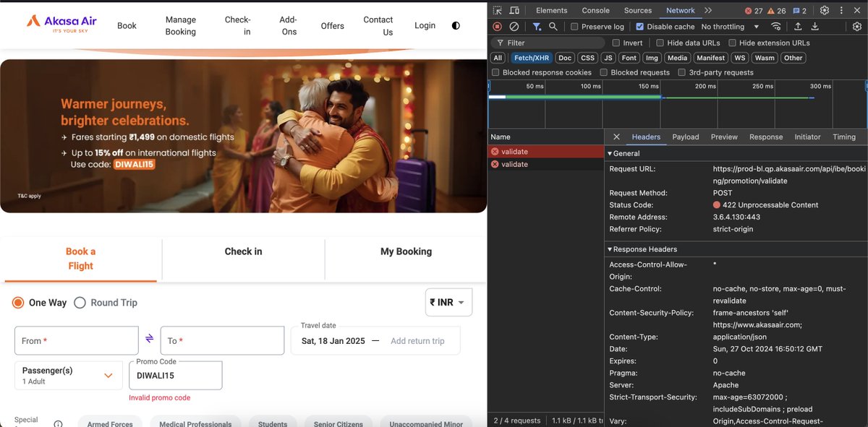The height and width of the screenshot is (427, 868).
Task: Click the From airport field
Action: pyautogui.click(x=77, y=340)
